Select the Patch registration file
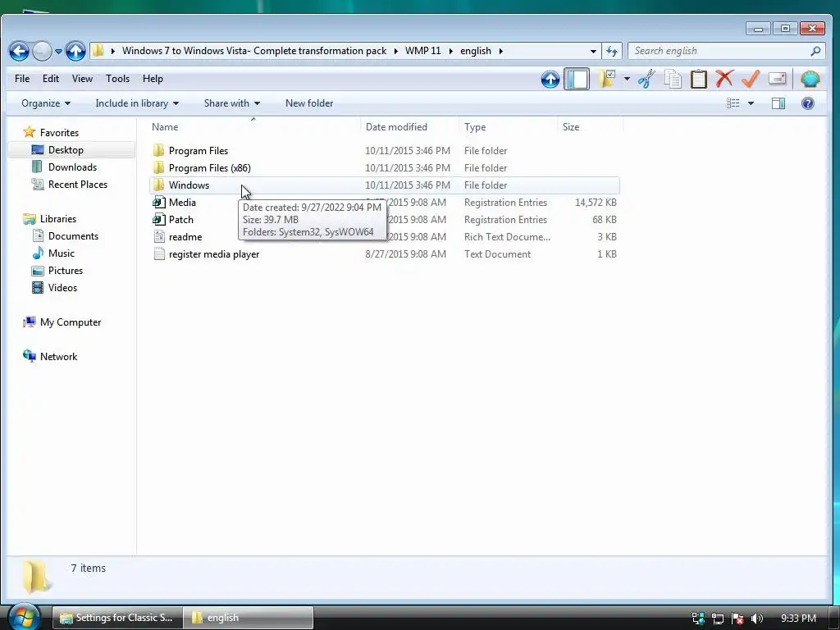The height and width of the screenshot is (630, 840). (x=181, y=220)
